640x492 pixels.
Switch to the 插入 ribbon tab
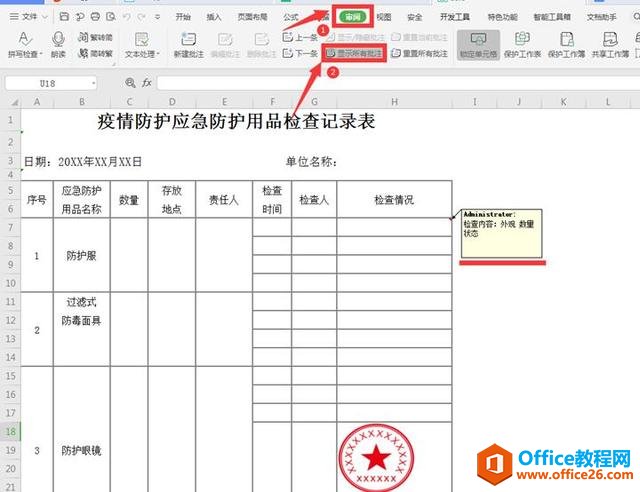213,17
